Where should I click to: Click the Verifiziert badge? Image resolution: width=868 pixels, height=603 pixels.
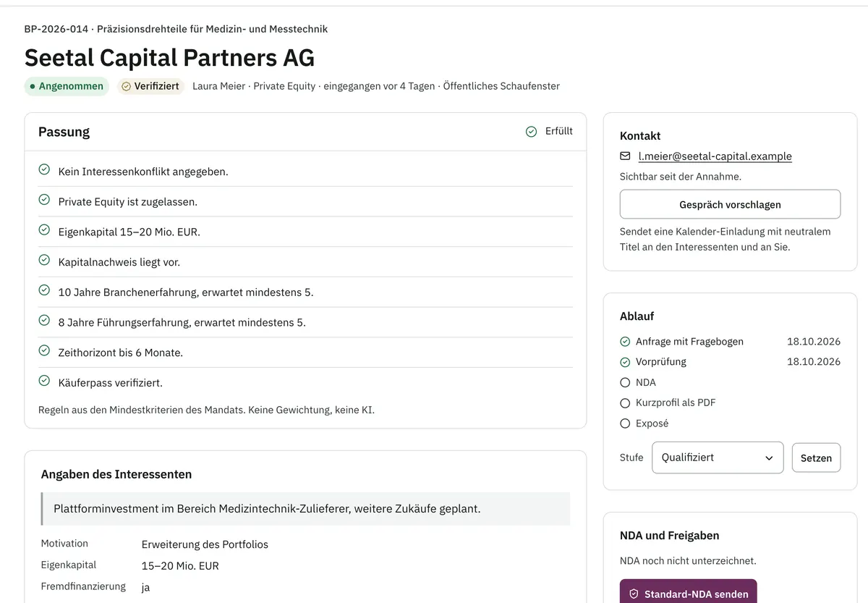click(x=150, y=86)
